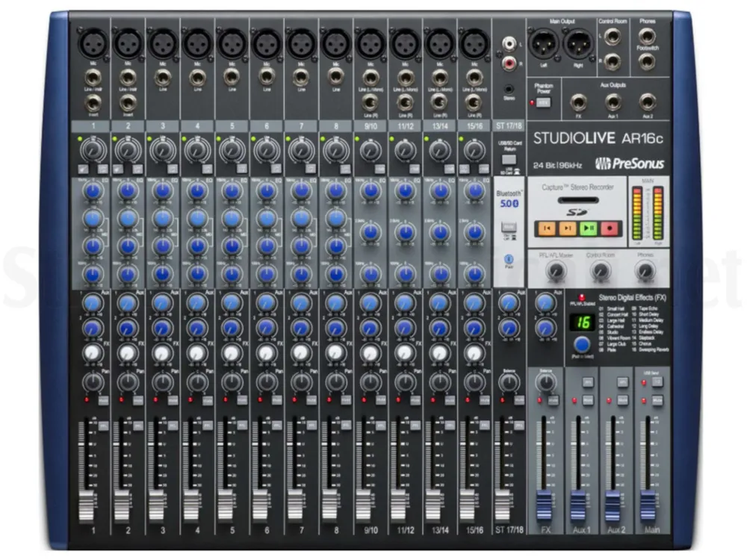Image resolution: width=747 pixels, height=560 pixels.
Task: Mute channel 1
Action: coord(103,401)
